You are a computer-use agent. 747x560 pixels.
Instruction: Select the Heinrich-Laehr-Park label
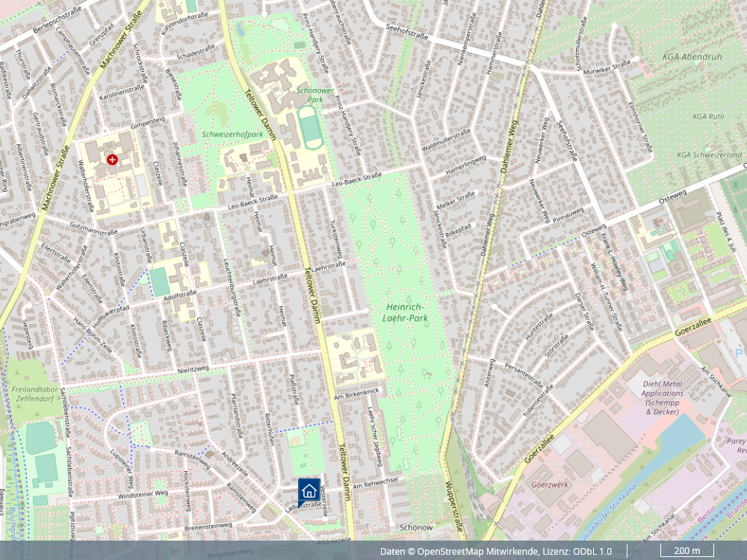coord(406,312)
